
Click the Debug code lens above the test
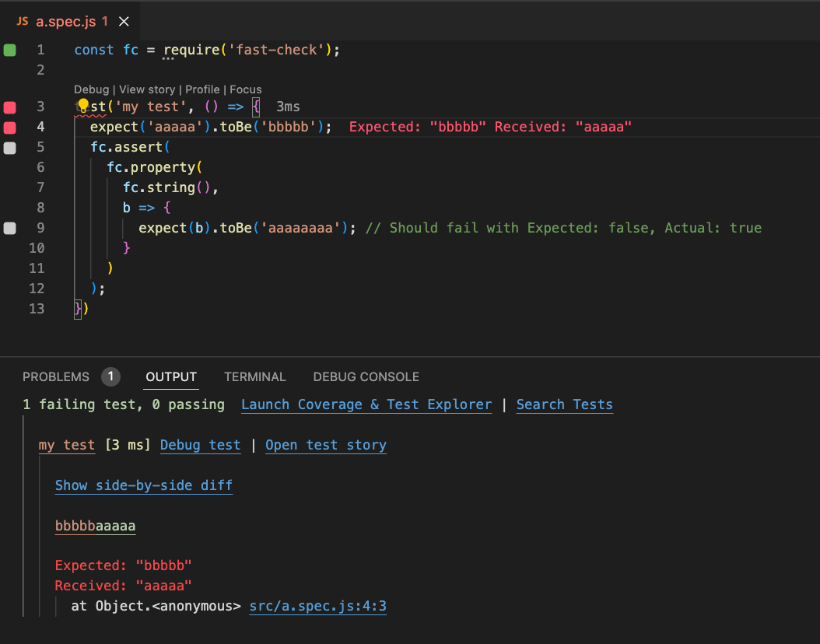point(92,89)
